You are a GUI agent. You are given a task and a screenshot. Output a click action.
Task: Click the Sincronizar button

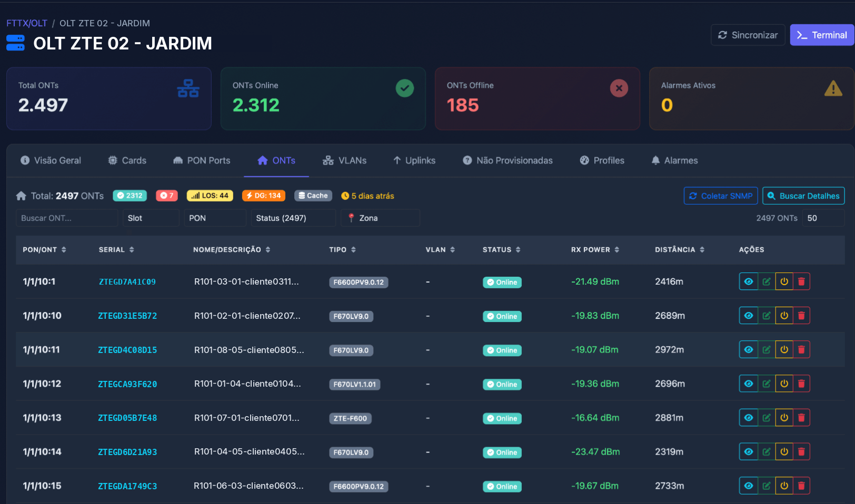click(x=748, y=35)
